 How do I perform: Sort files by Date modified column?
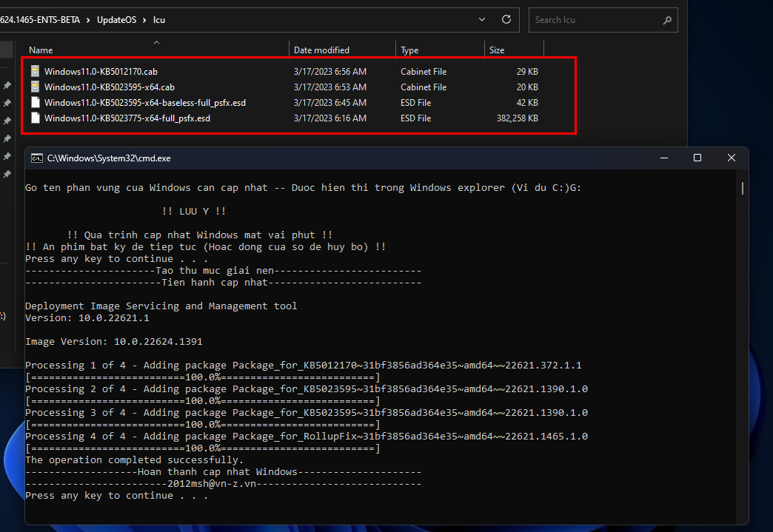[x=321, y=50]
